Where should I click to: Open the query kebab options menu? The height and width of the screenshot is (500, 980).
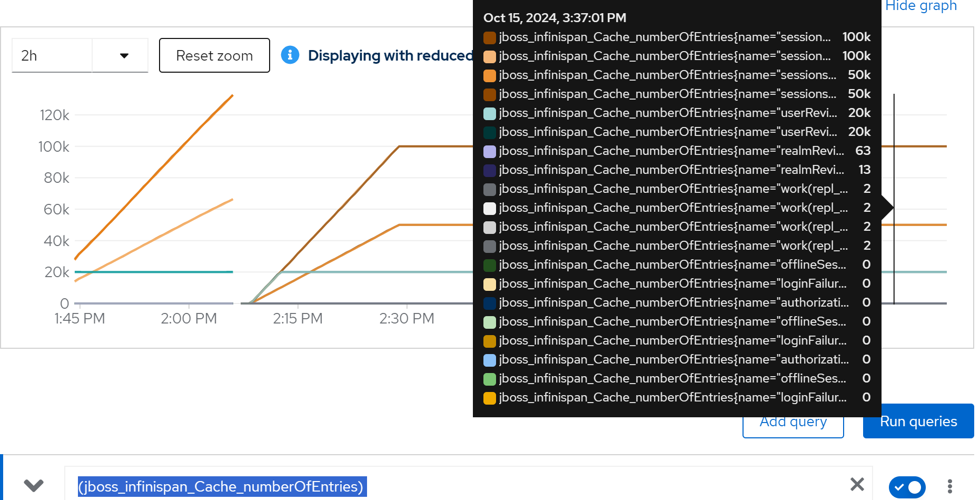click(949, 486)
